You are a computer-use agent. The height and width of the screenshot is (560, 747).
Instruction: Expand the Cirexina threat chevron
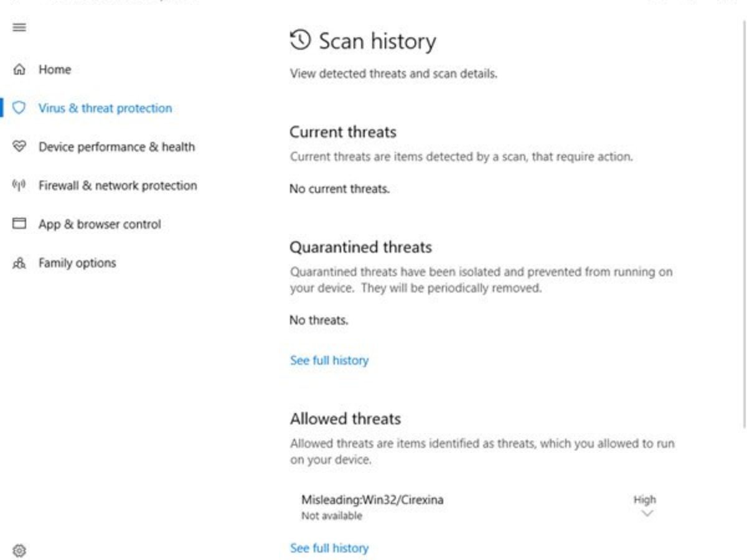tap(647, 513)
